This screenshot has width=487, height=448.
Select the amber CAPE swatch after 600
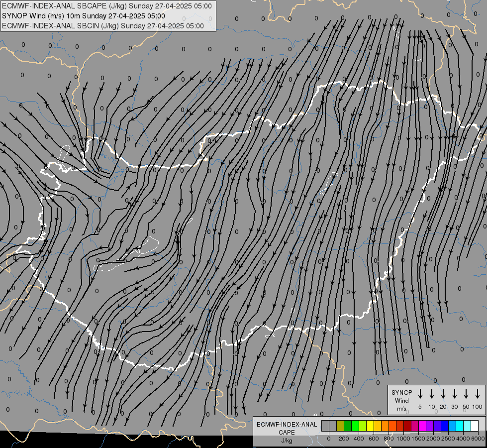[378, 426]
